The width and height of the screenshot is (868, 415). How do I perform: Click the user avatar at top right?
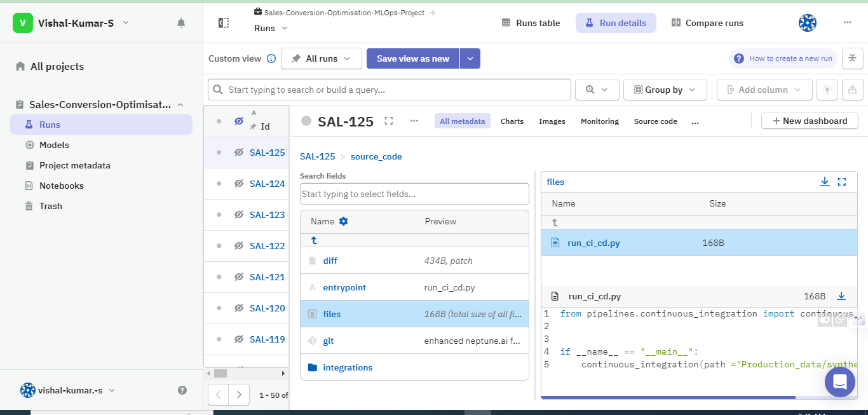click(x=808, y=23)
